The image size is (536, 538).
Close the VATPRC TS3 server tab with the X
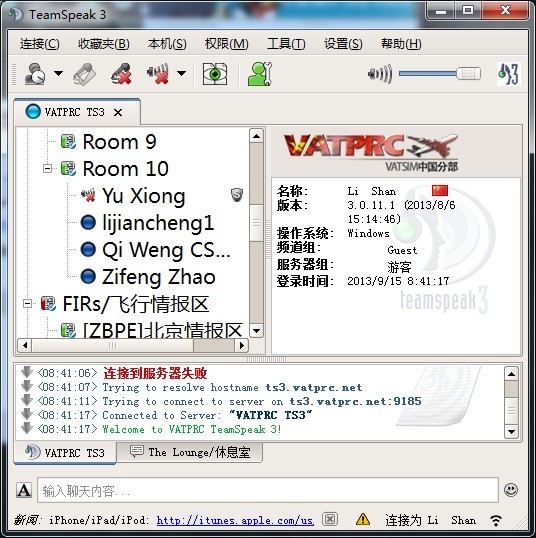(118, 113)
